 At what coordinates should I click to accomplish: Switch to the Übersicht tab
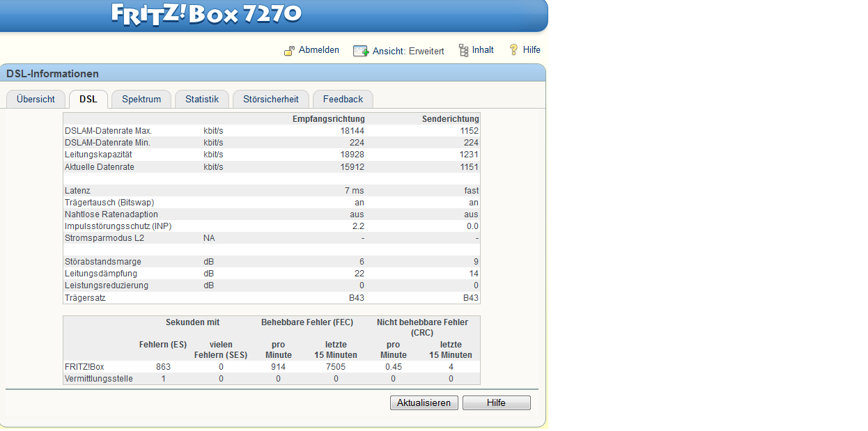click(x=36, y=99)
